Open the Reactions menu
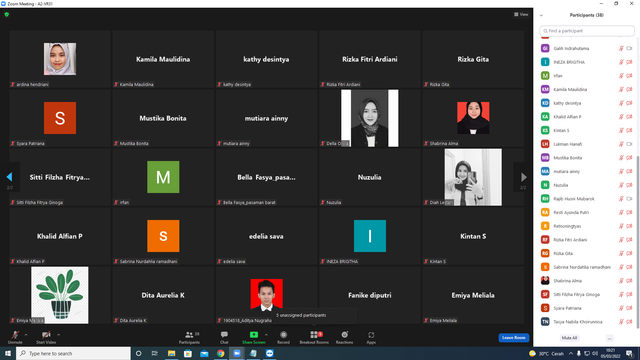 tap(344, 337)
